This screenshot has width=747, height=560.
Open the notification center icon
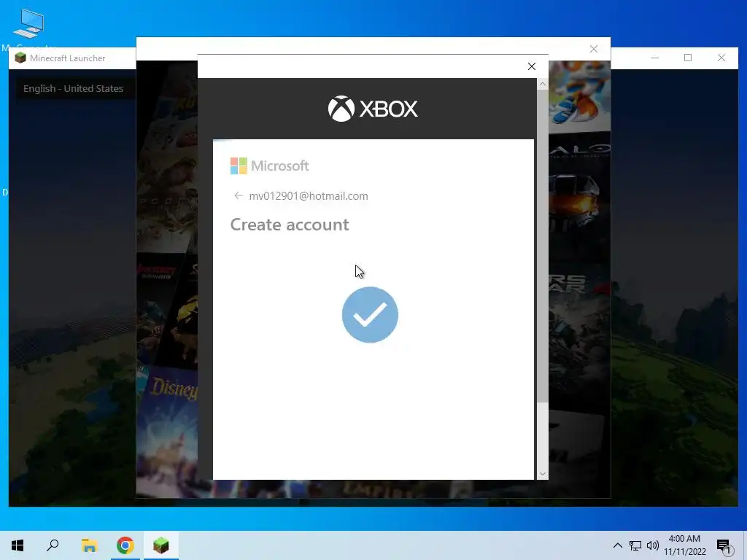tap(724, 545)
